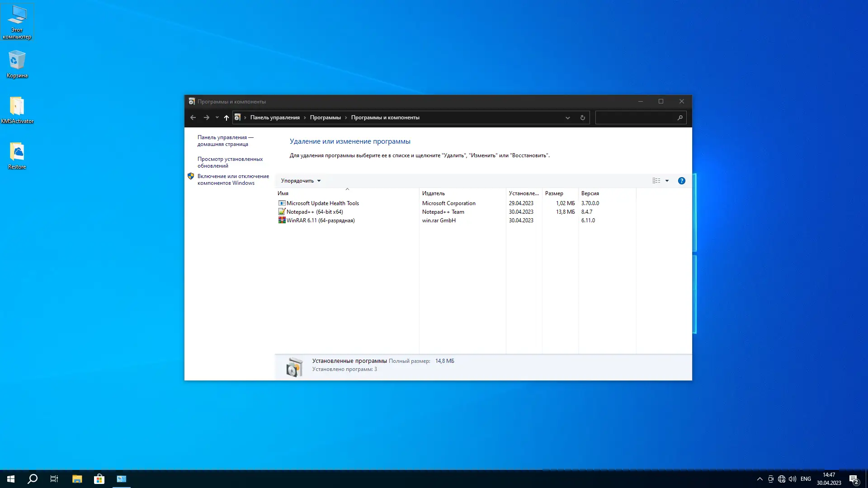Select Microsoft Update Health Tools entry
This screenshot has width=868, height=488.
(322, 203)
